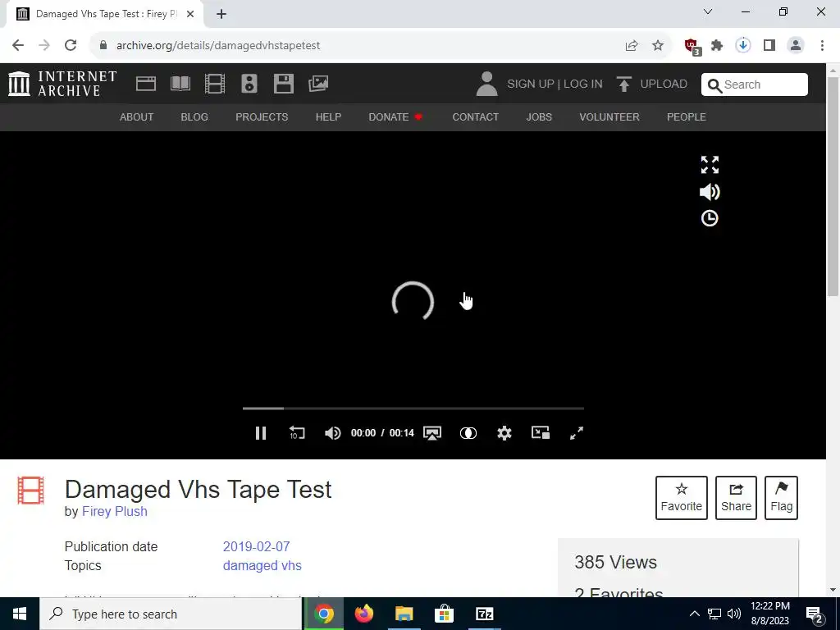
Task: Open the Chrome profile avatar
Action: [796, 46]
